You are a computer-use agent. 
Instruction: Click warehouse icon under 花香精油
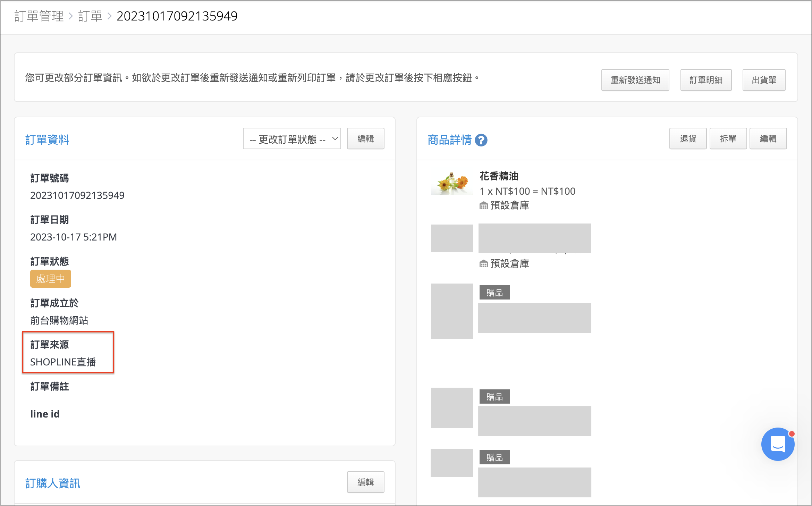coord(483,205)
